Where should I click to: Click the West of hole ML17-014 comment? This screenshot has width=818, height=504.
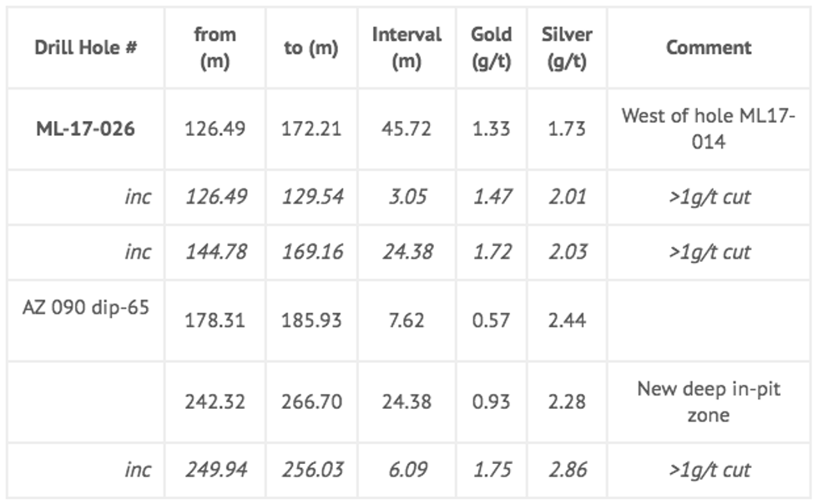tap(709, 129)
